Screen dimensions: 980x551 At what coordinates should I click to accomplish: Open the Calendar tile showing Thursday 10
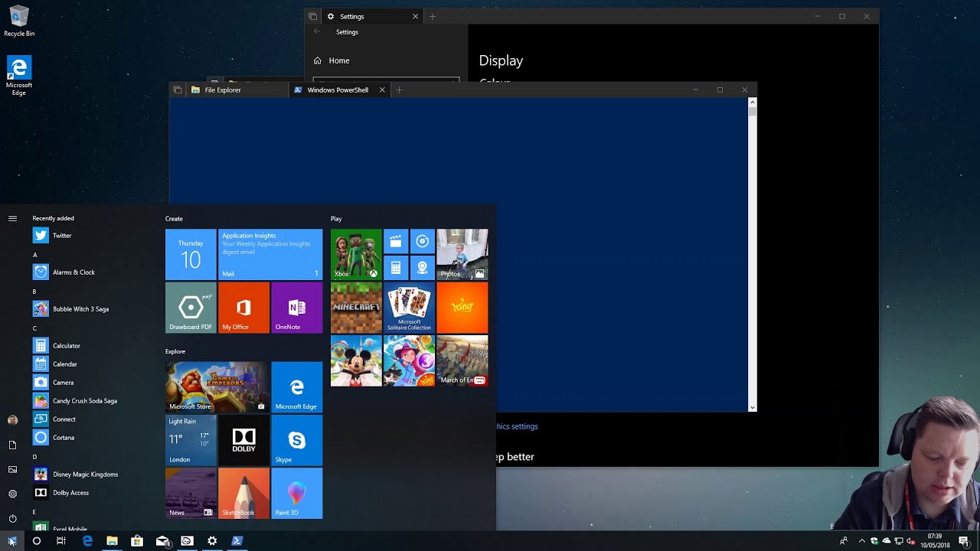tap(191, 254)
